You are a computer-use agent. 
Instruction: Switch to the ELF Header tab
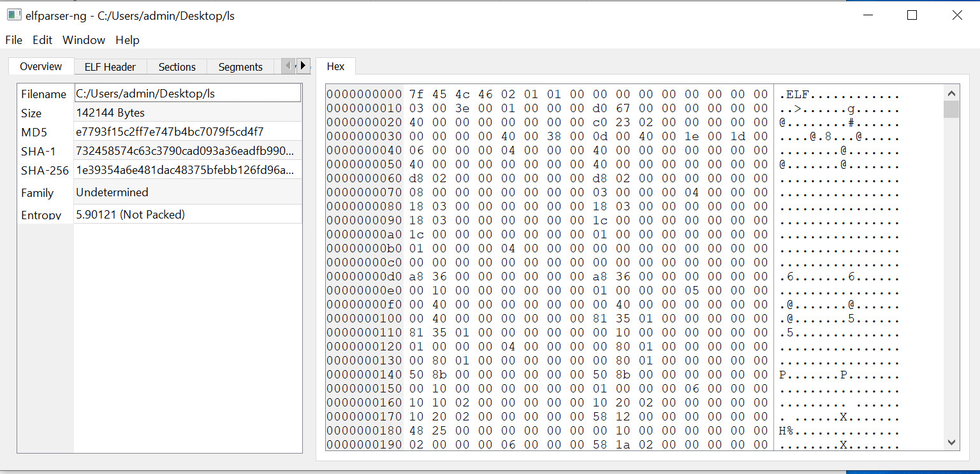tap(110, 67)
